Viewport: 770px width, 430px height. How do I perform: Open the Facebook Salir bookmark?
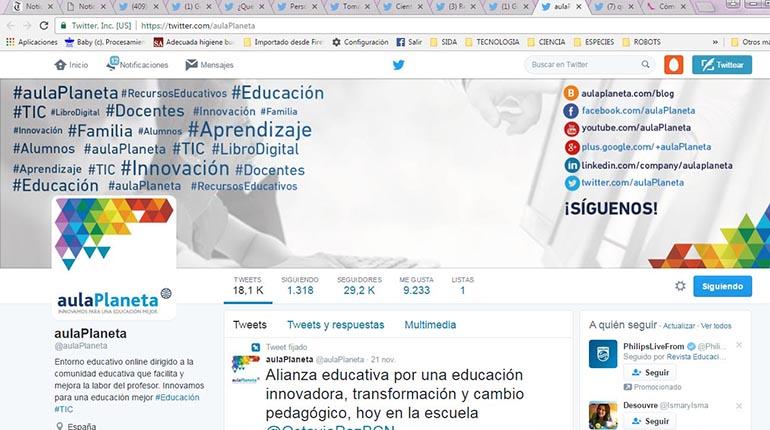pyautogui.click(x=409, y=42)
